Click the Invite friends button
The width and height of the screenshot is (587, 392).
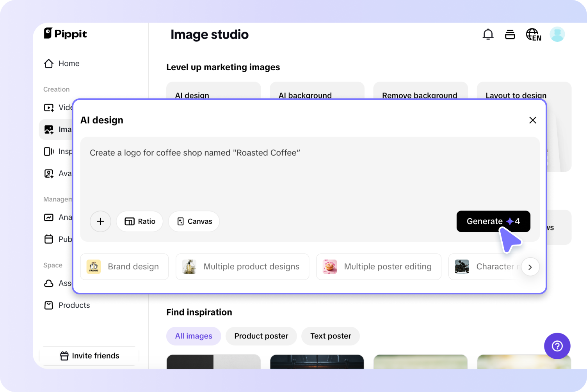click(x=89, y=356)
